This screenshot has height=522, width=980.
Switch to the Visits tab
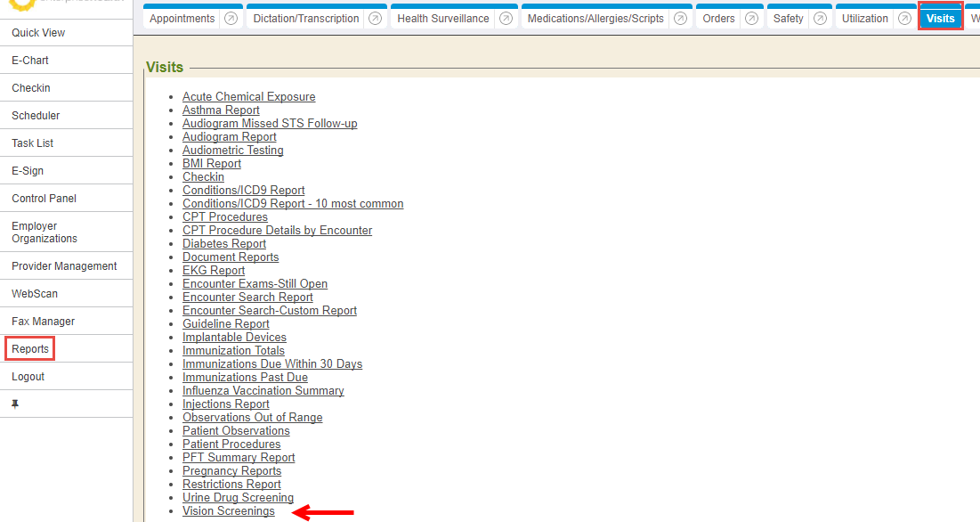click(x=940, y=19)
